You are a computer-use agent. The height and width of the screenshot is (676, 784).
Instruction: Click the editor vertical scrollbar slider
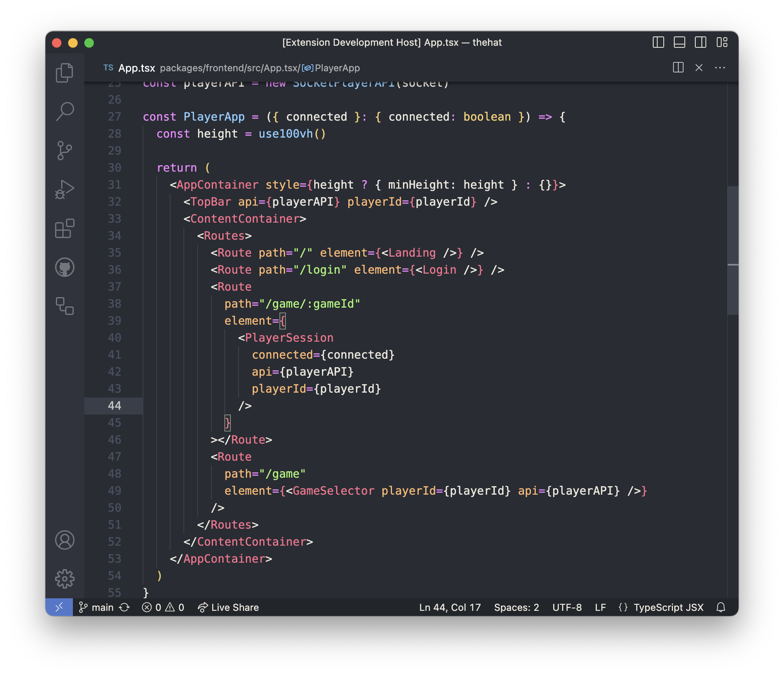coord(733,250)
